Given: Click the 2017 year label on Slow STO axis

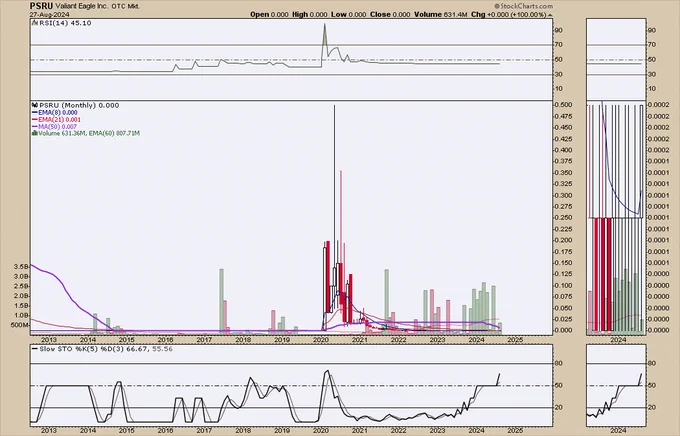Looking at the screenshot, I should click(x=204, y=431).
